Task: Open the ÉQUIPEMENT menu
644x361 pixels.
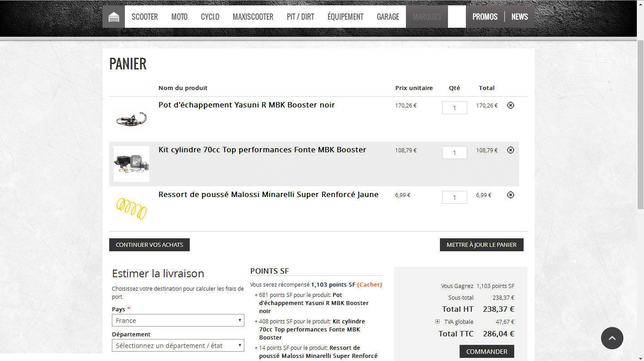Action: coord(345,17)
